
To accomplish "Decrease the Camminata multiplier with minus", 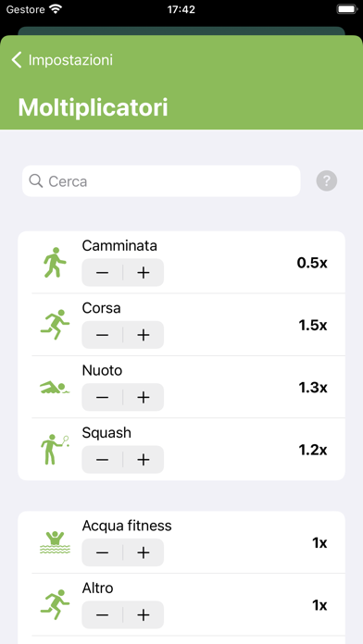I will point(102,273).
